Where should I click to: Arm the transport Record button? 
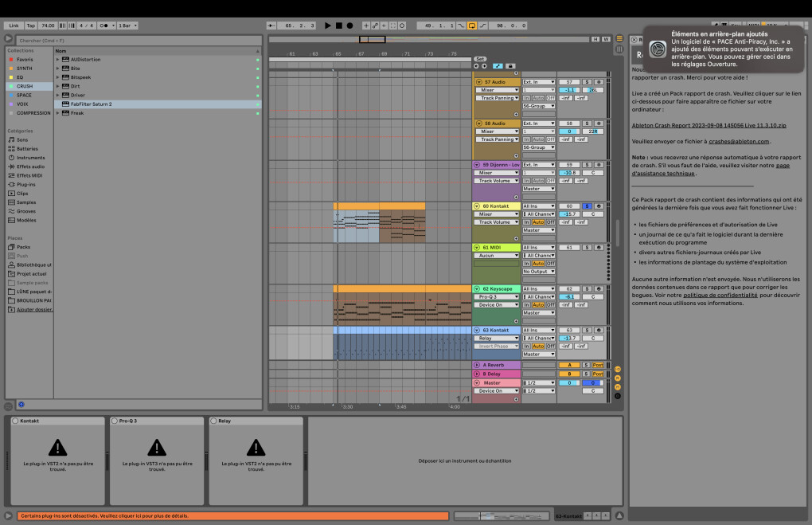350,25
